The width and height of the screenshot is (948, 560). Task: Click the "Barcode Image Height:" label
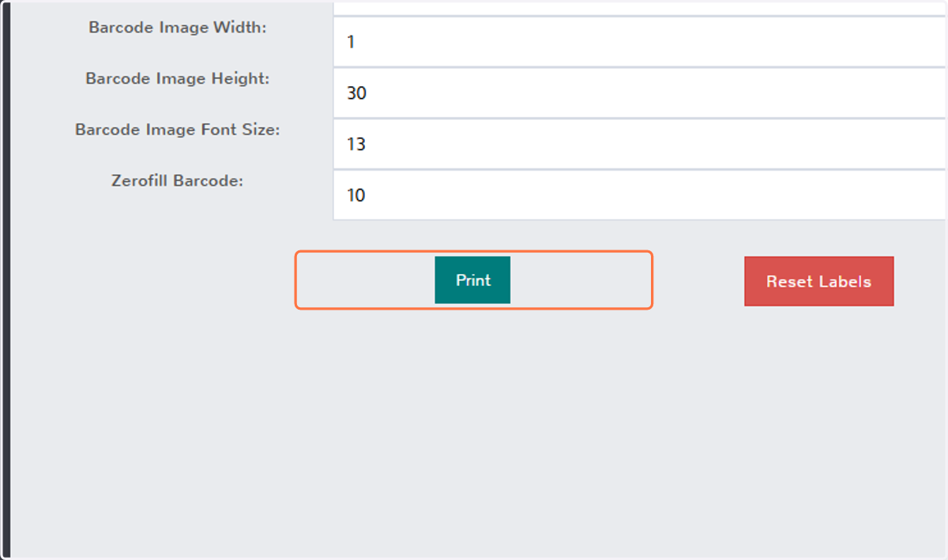[178, 79]
